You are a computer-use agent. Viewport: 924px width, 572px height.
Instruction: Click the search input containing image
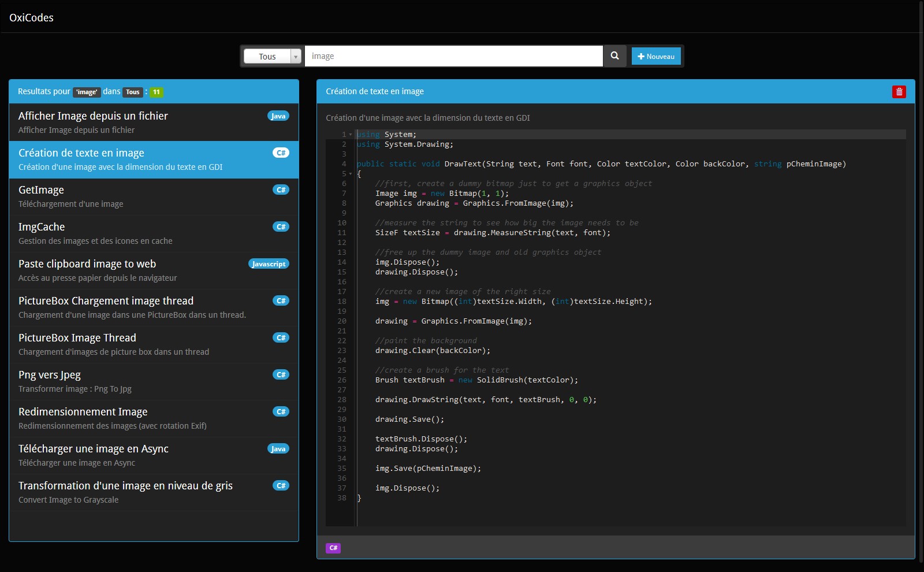coord(454,56)
